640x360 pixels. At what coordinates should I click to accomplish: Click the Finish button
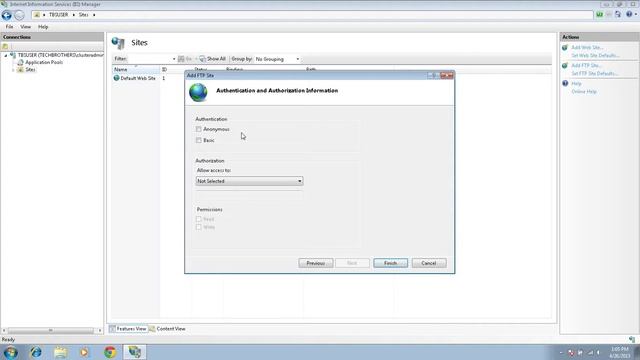[x=391, y=263]
